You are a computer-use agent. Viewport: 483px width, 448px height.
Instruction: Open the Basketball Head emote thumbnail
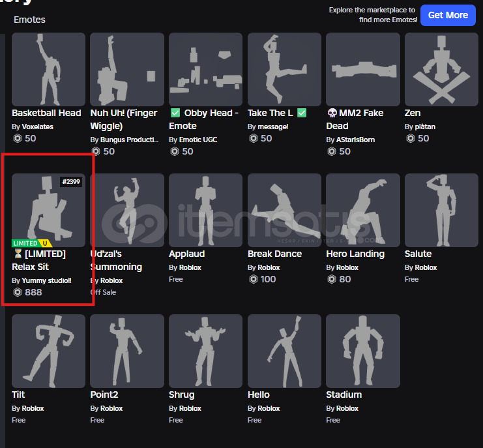pyautogui.click(x=48, y=69)
